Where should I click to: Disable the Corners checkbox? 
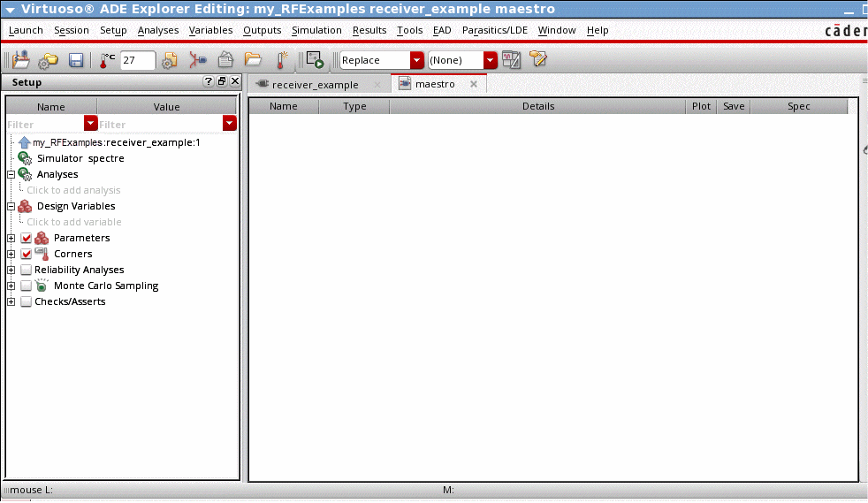tap(26, 255)
